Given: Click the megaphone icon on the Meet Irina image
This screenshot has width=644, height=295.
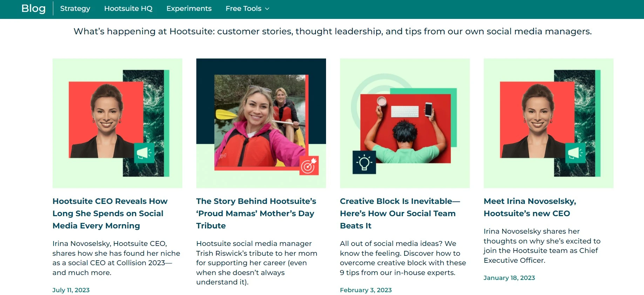Looking at the screenshot, I should click(x=575, y=153).
